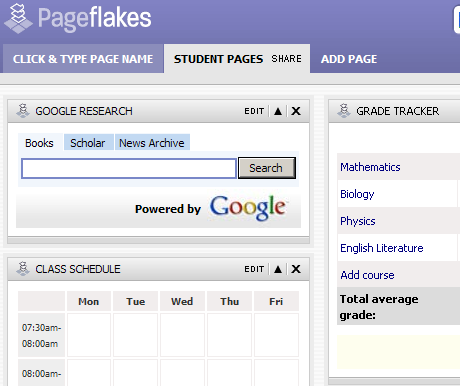460x386 pixels.
Task: Click the Class Schedule title
Action: click(x=78, y=269)
